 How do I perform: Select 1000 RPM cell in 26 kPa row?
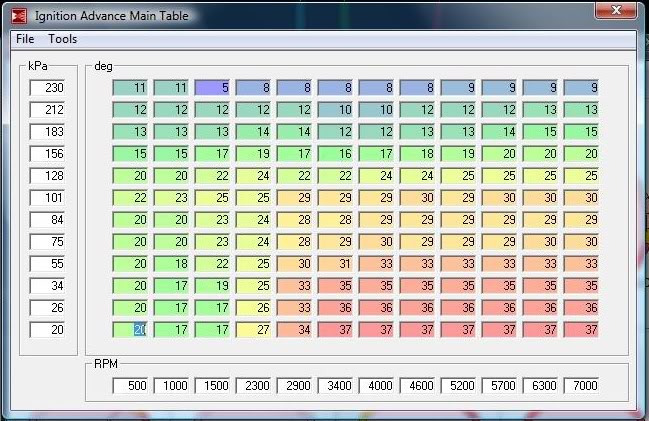[171, 308]
